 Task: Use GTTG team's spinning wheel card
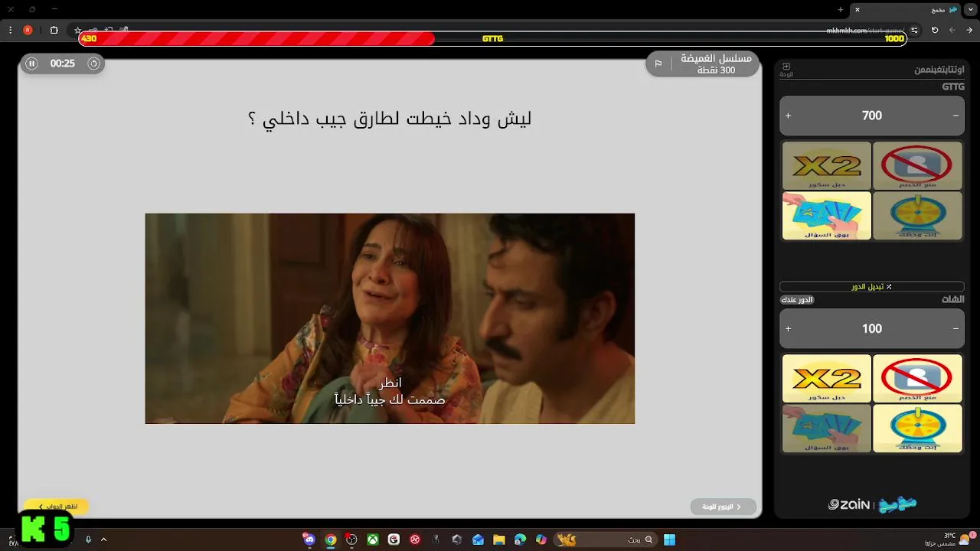pyautogui.click(x=917, y=216)
